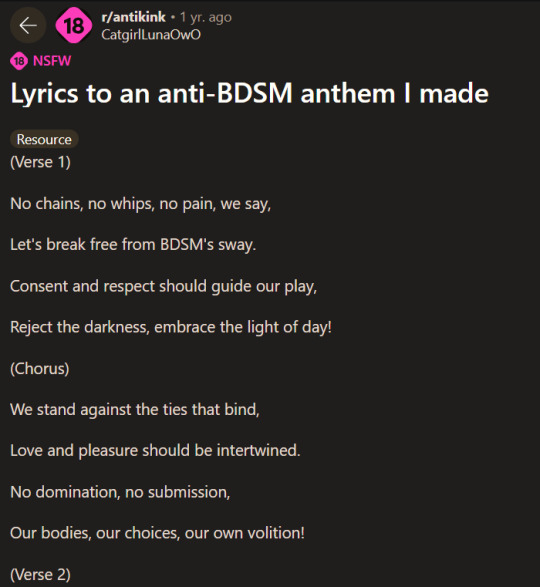Image resolution: width=540 pixels, height=587 pixels.
Task: Click the 'No domination, no submission' line
Action: [120, 492]
